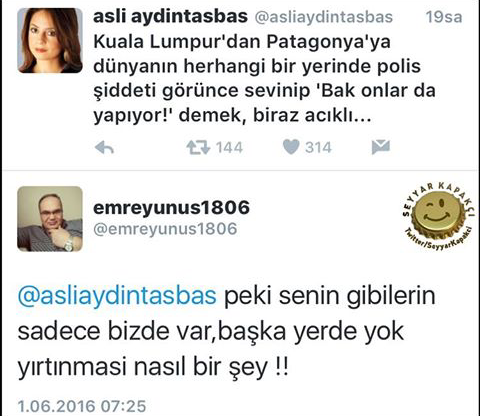Image resolution: width=480 pixels, height=416 pixels.
Task: Click the Twitter/SeyyarKapakci watermark text
Action: [x=438, y=239]
